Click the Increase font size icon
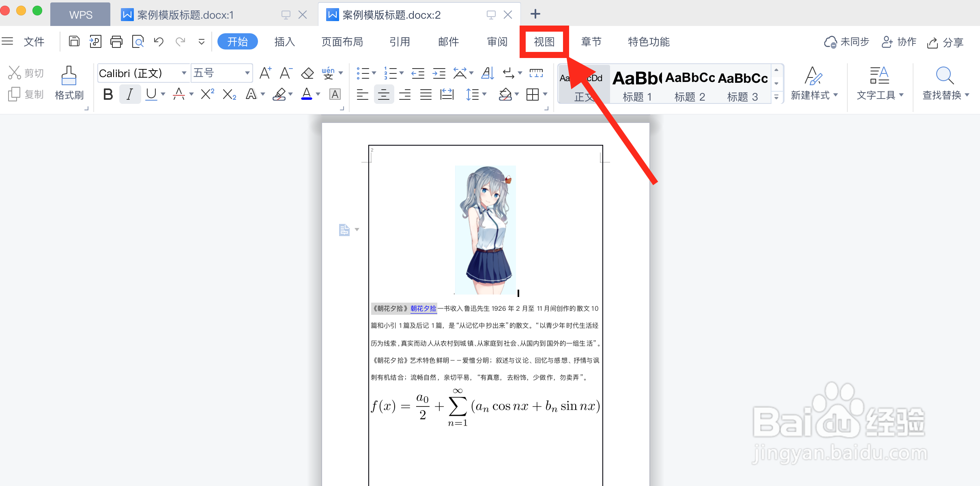 (x=265, y=73)
